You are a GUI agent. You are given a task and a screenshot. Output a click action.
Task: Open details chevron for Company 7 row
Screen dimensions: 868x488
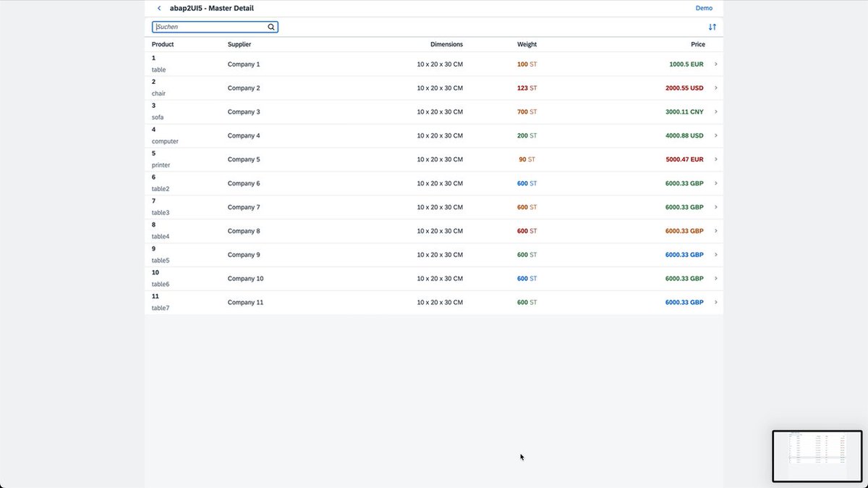tap(716, 207)
